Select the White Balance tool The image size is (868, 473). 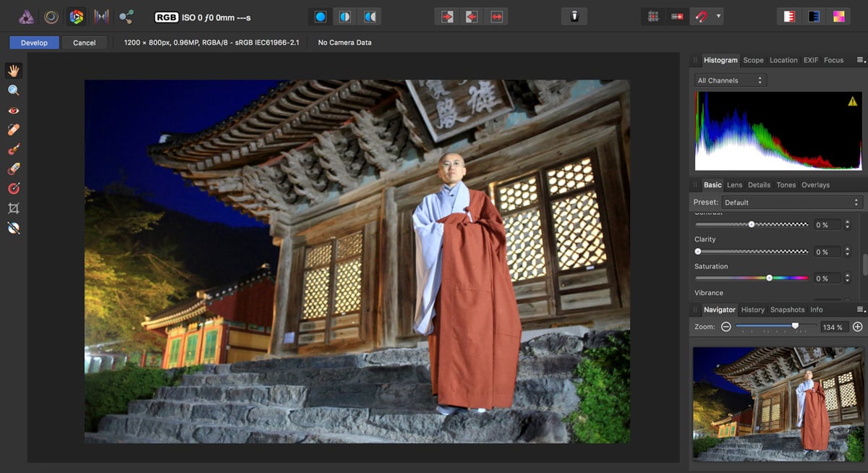pos(13,228)
